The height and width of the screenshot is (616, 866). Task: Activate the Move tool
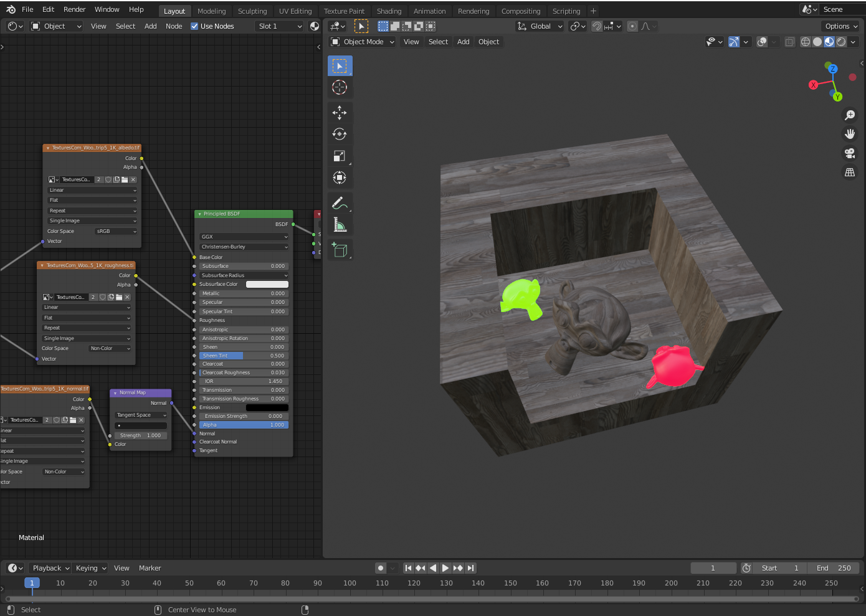tap(340, 113)
